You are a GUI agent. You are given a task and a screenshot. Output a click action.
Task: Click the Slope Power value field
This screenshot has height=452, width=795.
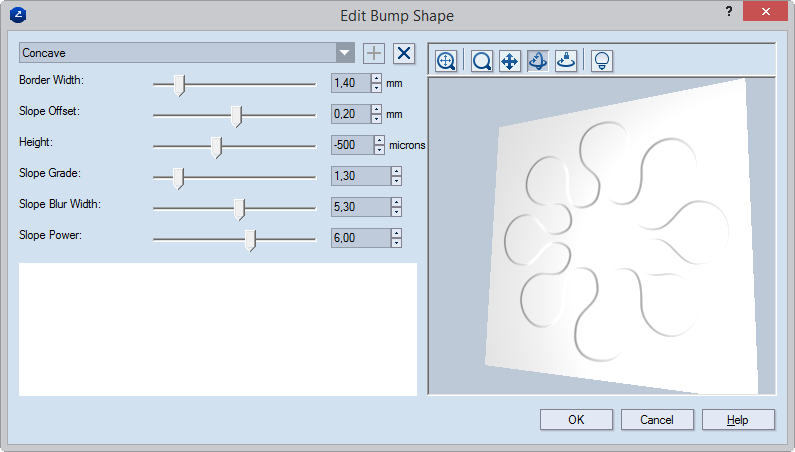tap(361, 238)
